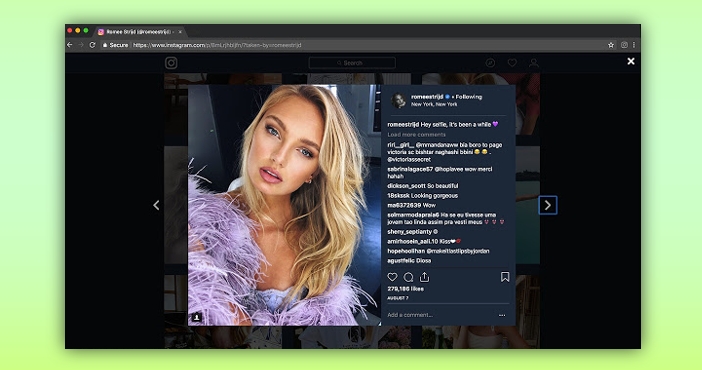Open the three-dot options beside the comment box
Viewport: 702px width, 370px height.
coord(502,315)
